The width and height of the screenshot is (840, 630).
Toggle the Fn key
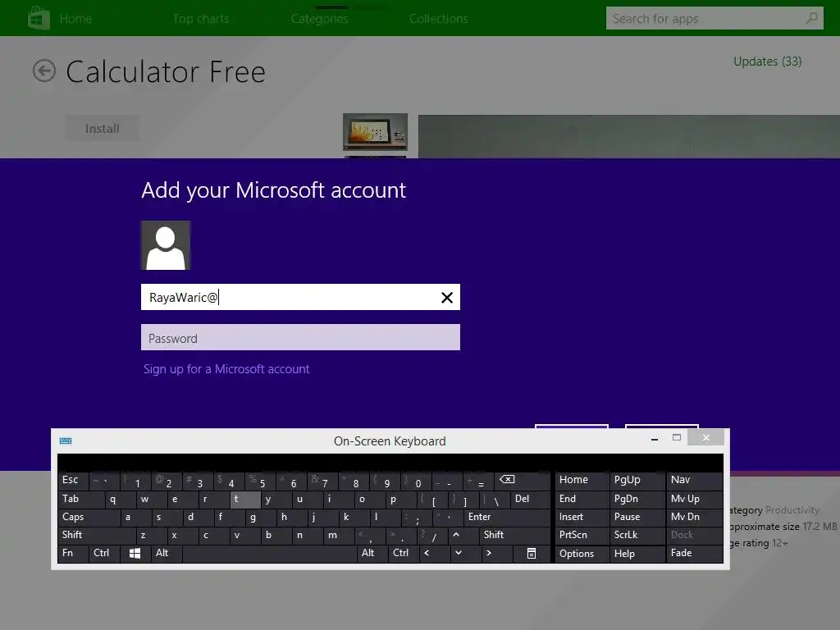73,553
